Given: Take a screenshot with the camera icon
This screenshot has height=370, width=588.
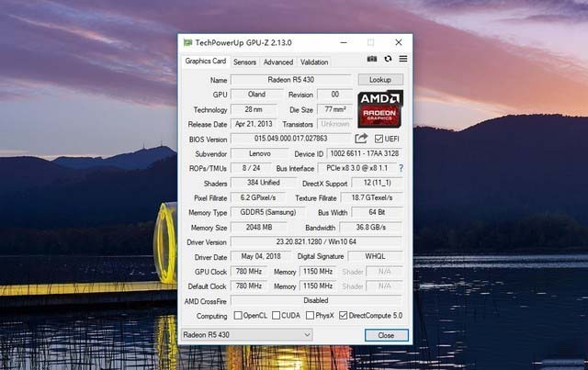Looking at the screenshot, I should coord(371,59).
